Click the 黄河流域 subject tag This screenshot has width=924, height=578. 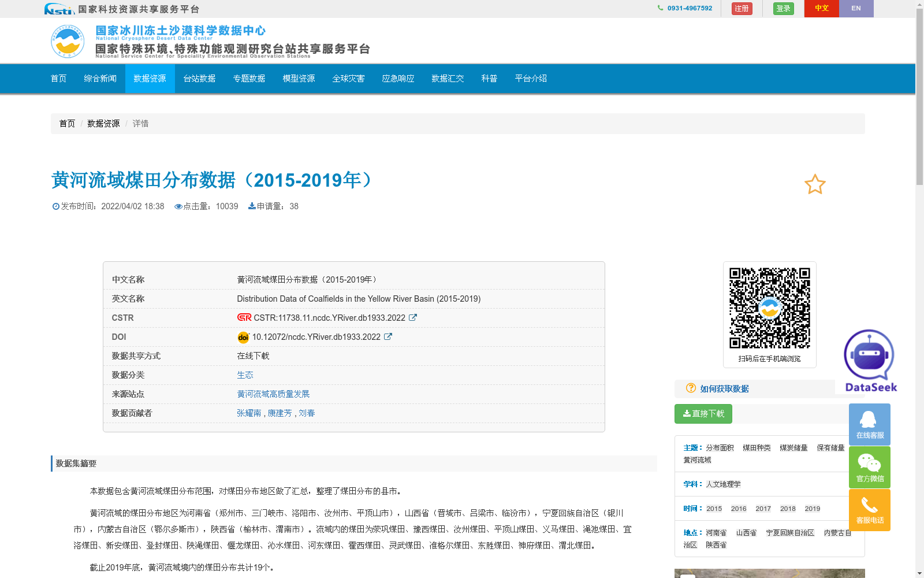(698, 460)
